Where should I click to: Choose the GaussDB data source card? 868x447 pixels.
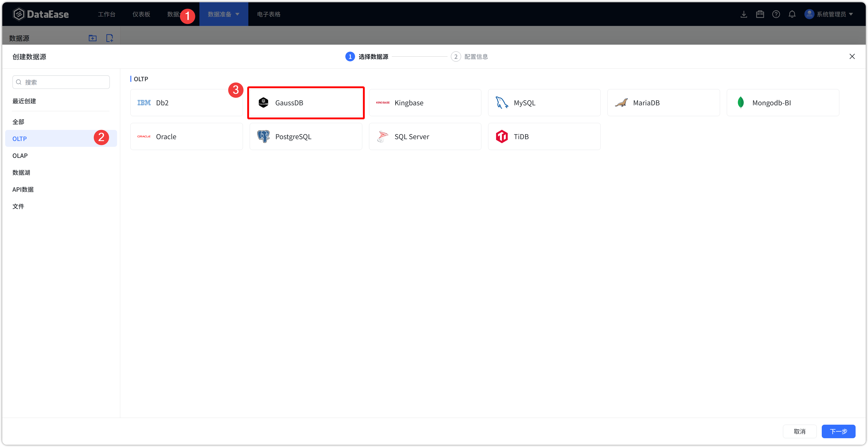click(x=306, y=103)
